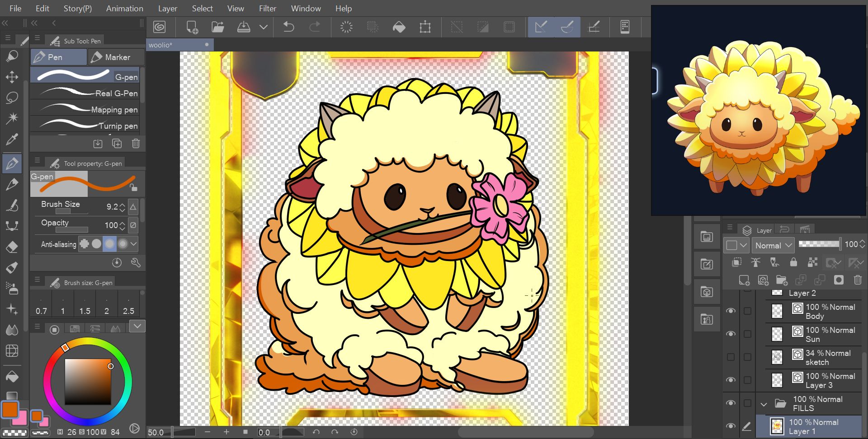Screen dimensions: 868x439
Task: Open the blending mode Normal dropdown
Action: click(x=774, y=245)
